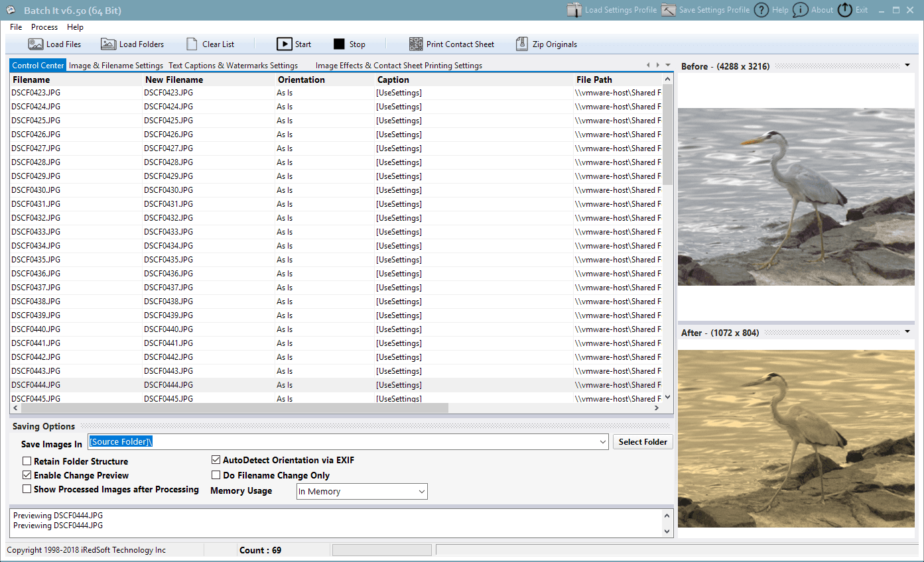Sort the list by Filename column header

point(76,80)
